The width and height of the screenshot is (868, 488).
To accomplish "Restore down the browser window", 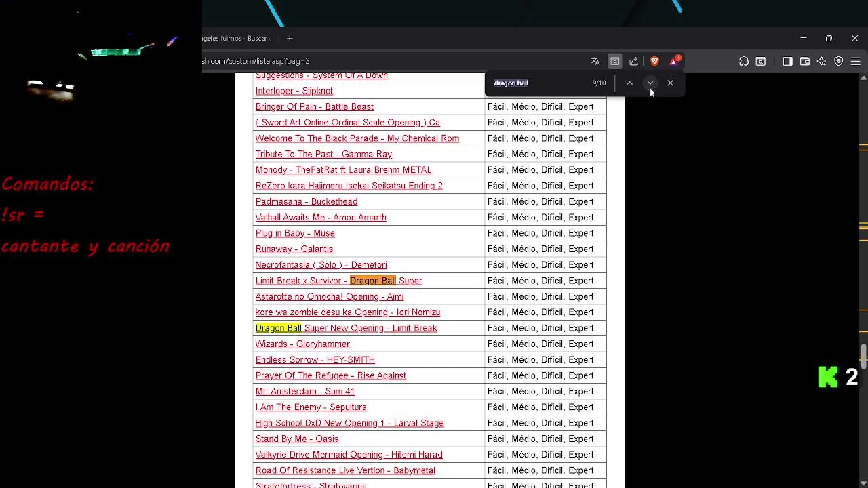I will [x=829, y=39].
